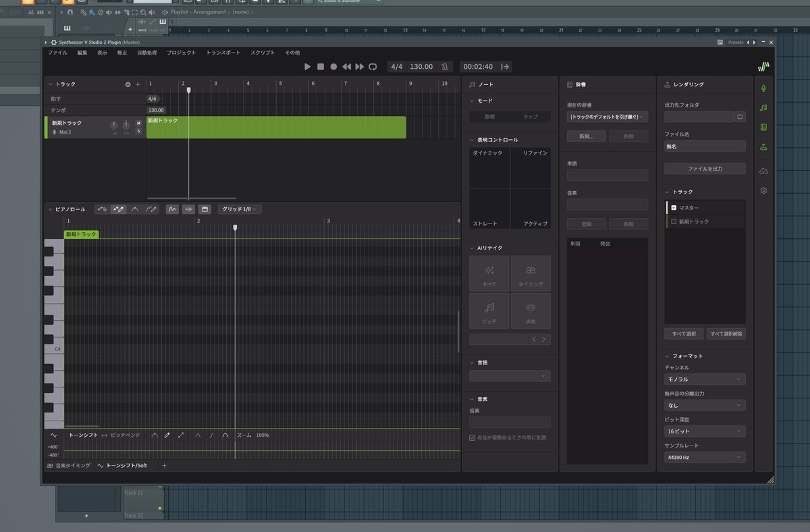This screenshot has height=532, width=810.
Task: Collapse the フォーマット section
Action: (667, 356)
